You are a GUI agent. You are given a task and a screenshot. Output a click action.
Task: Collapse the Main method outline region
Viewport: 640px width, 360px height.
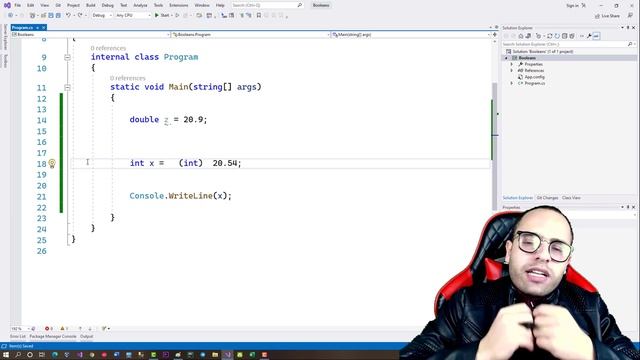pyautogui.click(x=67, y=87)
